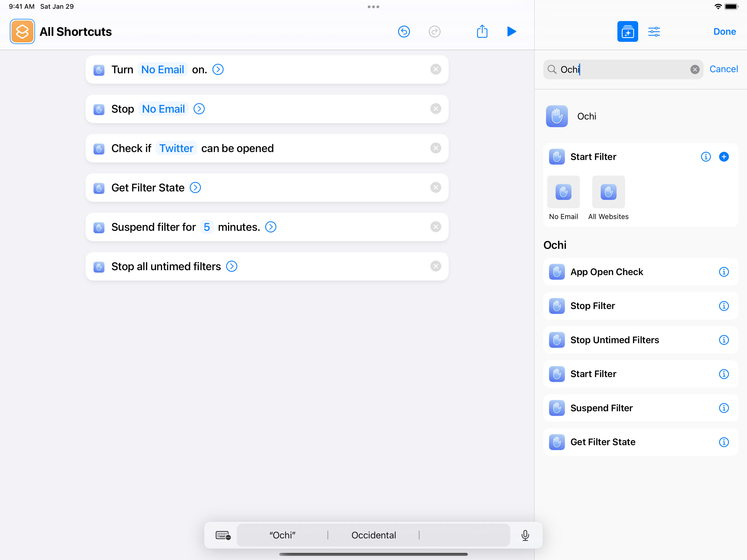Viewport: 747px width, 560px height.
Task: Add Start Filter with plus icon
Action: pyautogui.click(x=723, y=157)
